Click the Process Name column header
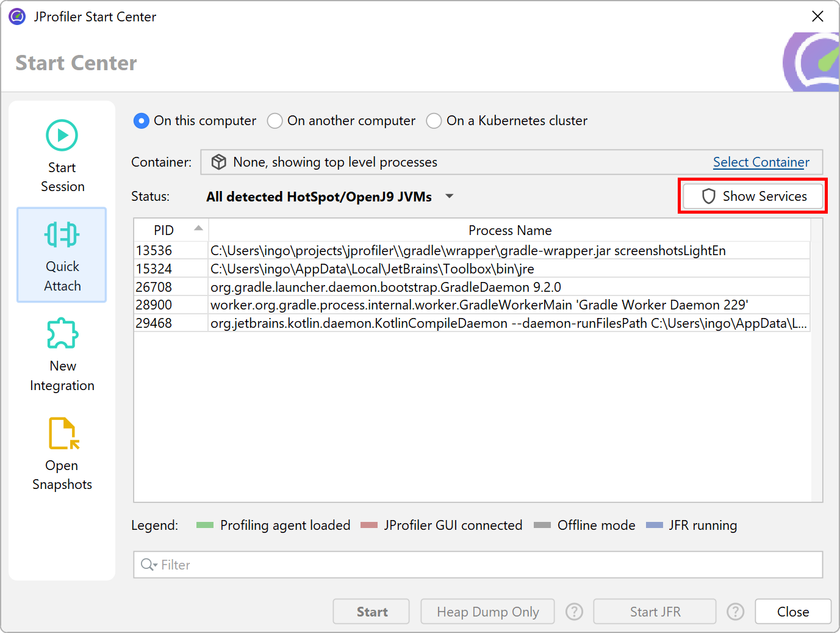 pyautogui.click(x=509, y=230)
